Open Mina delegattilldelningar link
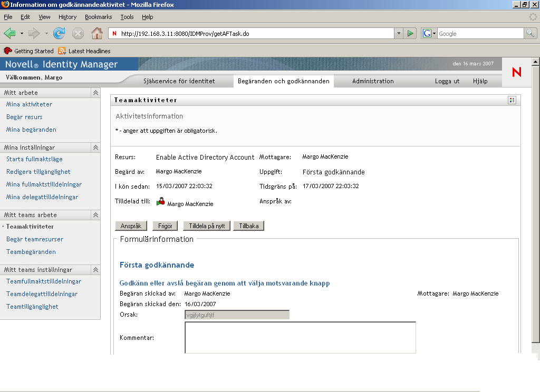 (x=42, y=197)
